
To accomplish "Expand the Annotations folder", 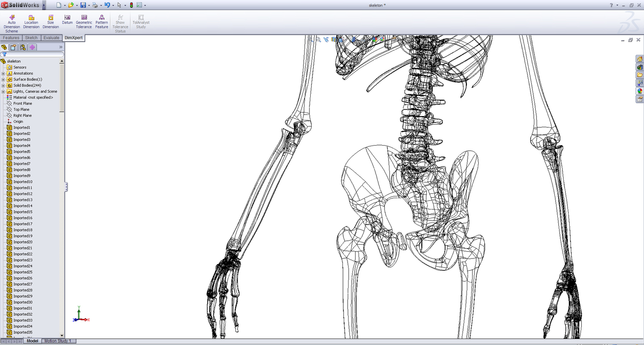I will (3, 73).
